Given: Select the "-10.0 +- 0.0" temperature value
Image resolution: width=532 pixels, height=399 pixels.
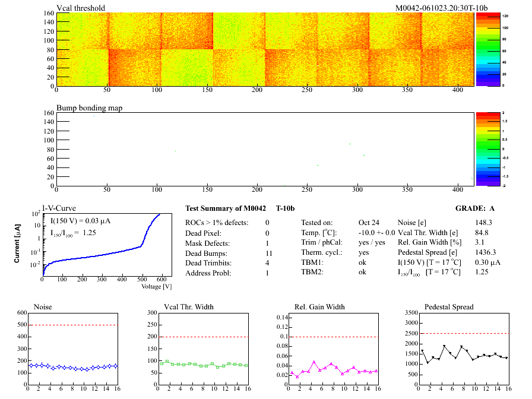Looking at the screenshot, I should pyautogui.click(x=376, y=233).
